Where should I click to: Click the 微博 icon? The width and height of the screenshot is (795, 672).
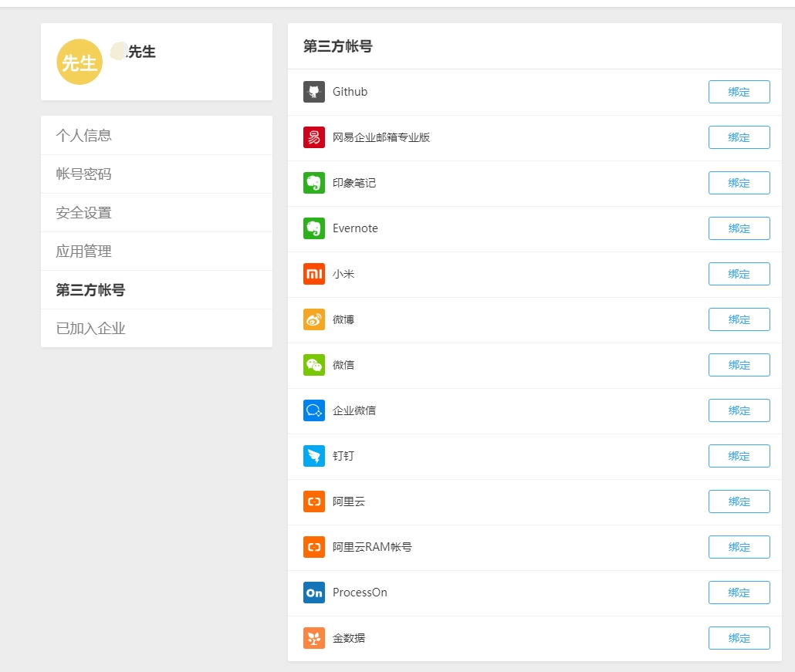pyautogui.click(x=314, y=319)
